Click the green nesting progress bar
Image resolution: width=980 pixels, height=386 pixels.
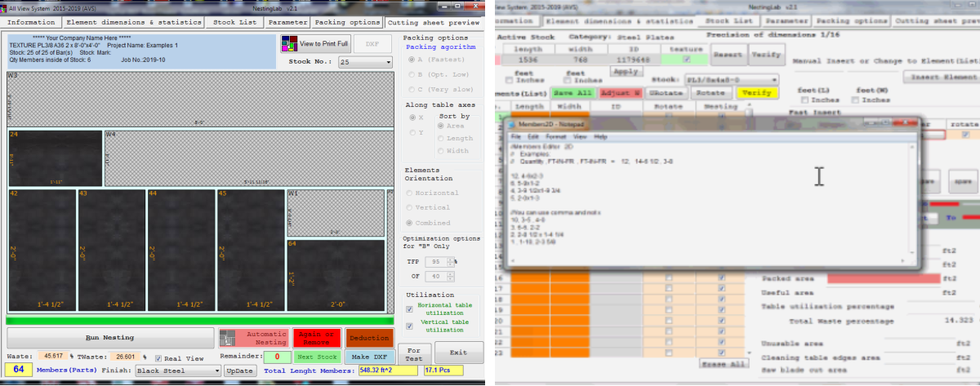(200, 321)
